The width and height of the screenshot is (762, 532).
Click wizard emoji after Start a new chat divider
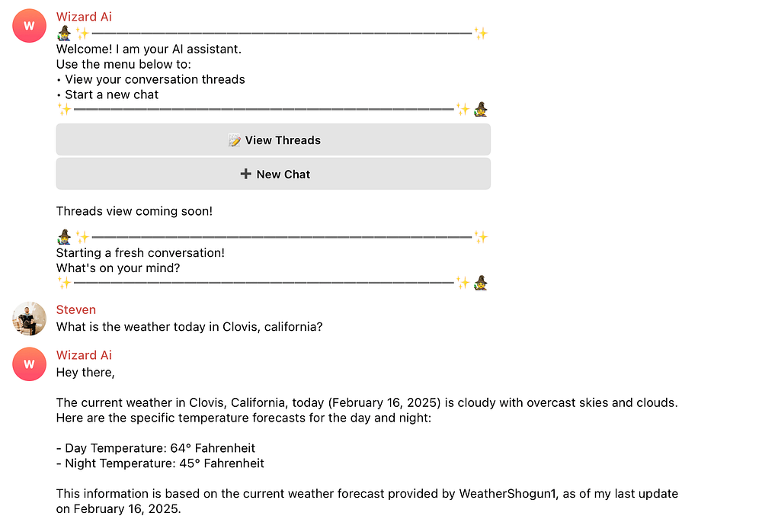[481, 109]
